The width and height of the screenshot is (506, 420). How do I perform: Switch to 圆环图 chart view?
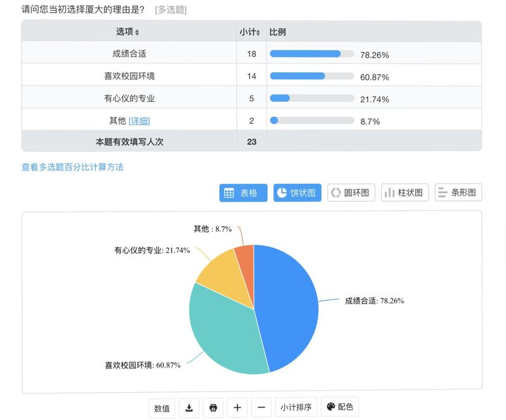(x=351, y=193)
